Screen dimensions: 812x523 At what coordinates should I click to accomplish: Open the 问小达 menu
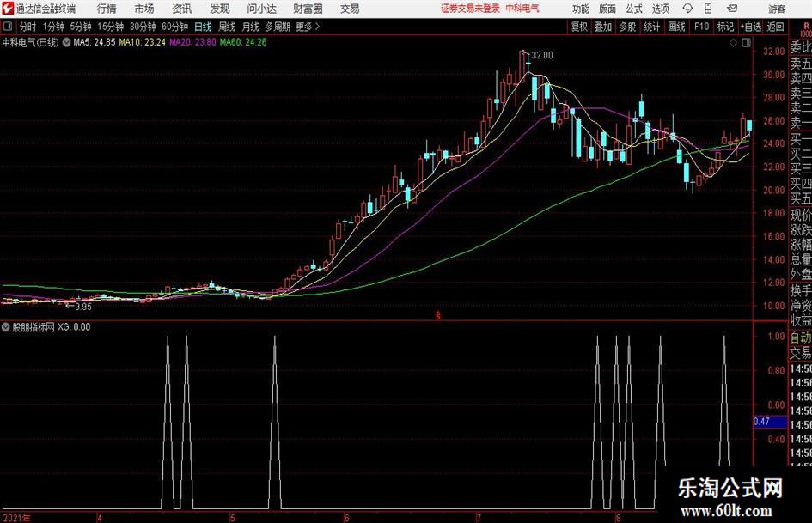(x=261, y=9)
